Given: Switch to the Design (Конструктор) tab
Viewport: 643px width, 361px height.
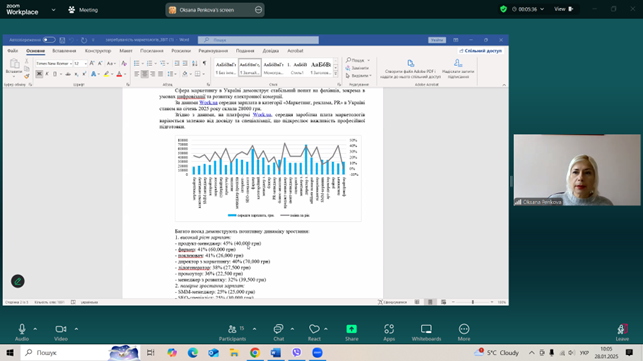Looking at the screenshot, I should point(98,51).
